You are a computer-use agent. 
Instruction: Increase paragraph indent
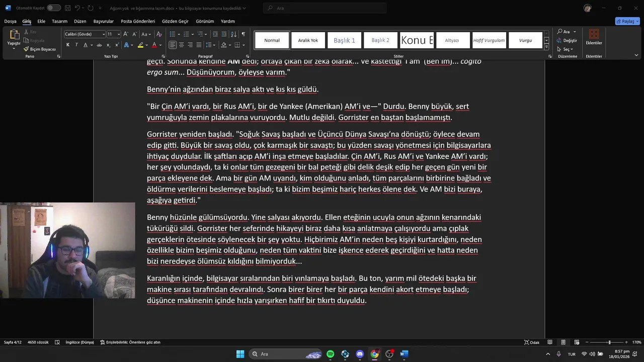224,34
